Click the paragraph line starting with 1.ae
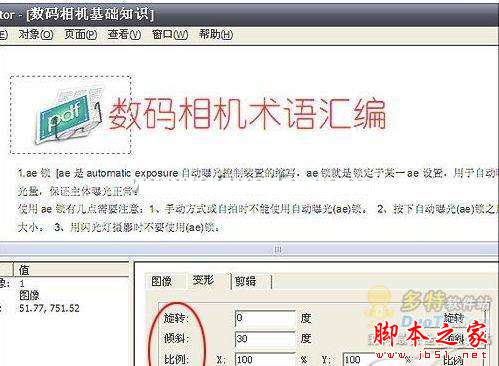The height and width of the screenshot is (366, 499). point(258,173)
